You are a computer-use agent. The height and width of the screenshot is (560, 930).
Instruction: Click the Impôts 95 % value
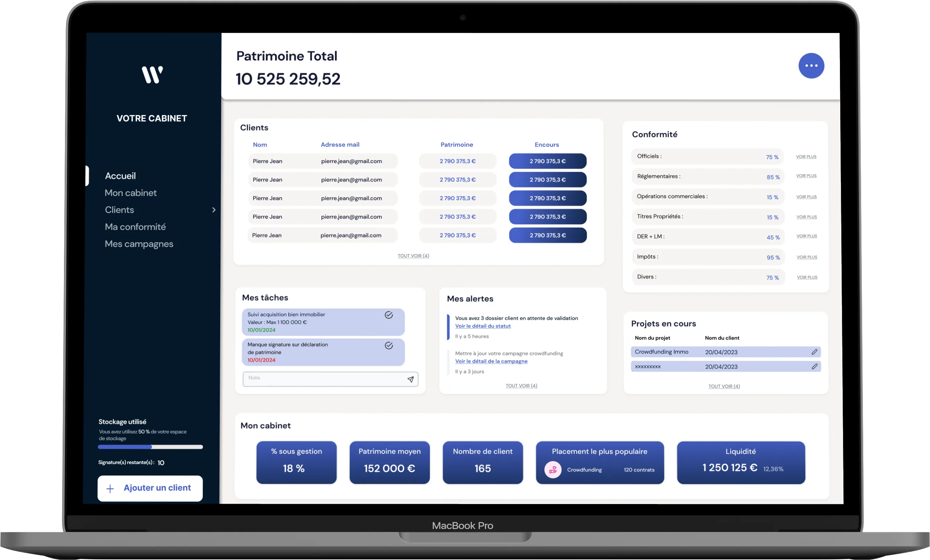coord(773,257)
